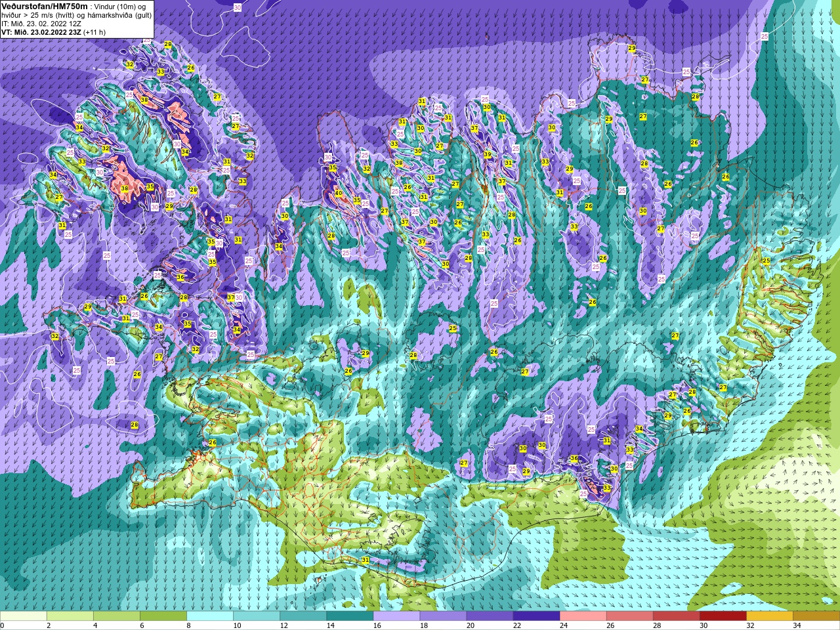
Task: Click the legend tick label 0
Action: (x=2, y=625)
